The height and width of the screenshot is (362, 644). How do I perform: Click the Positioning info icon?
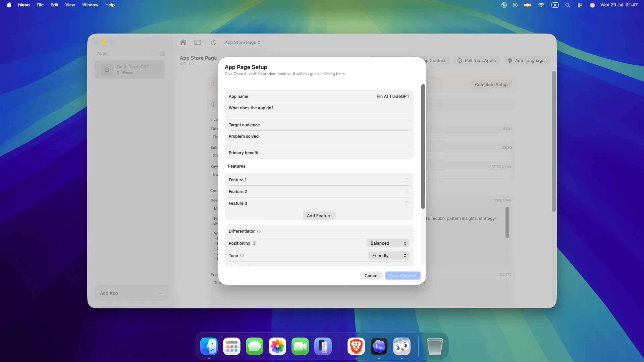[x=254, y=243]
